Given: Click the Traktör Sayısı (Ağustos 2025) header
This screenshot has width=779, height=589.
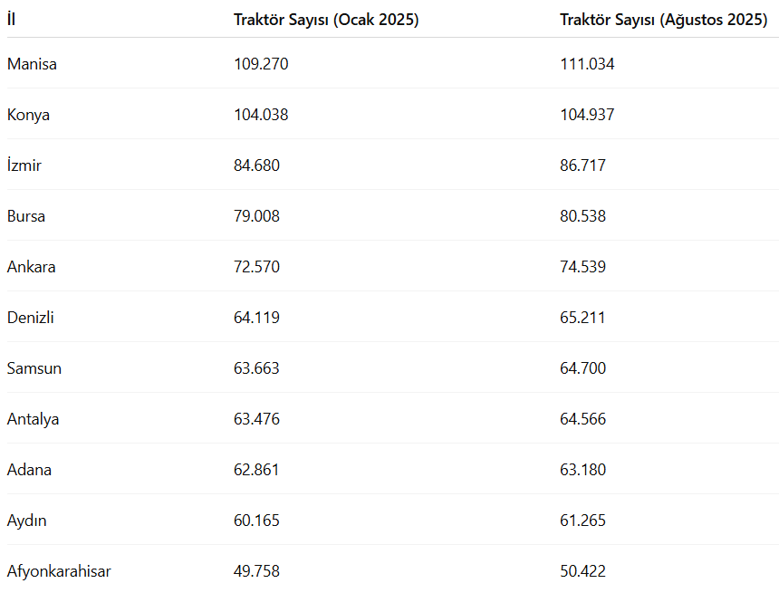Looking at the screenshot, I should [663, 19].
